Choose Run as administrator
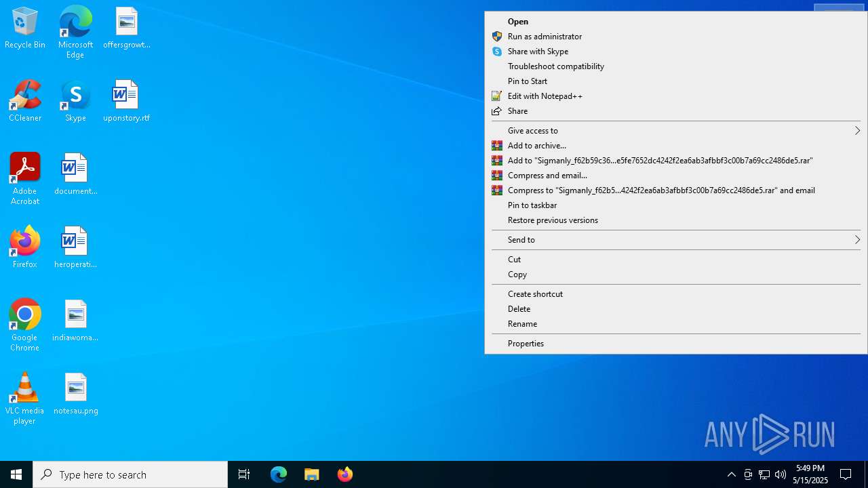 pos(676,37)
